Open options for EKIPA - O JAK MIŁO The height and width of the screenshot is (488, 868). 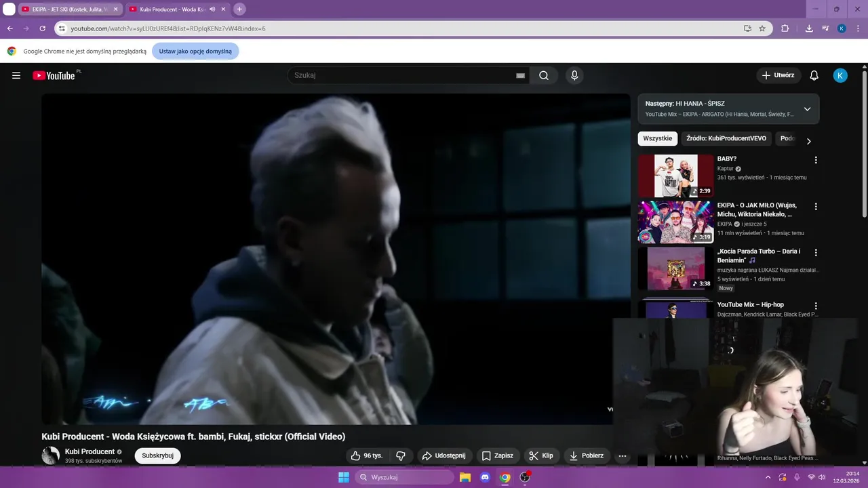(x=816, y=206)
